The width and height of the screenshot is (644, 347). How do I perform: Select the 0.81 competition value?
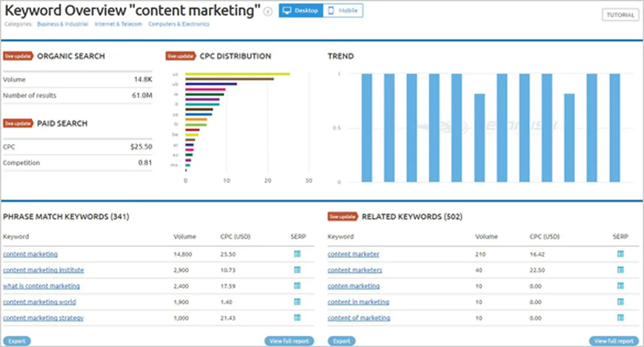click(x=145, y=163)
